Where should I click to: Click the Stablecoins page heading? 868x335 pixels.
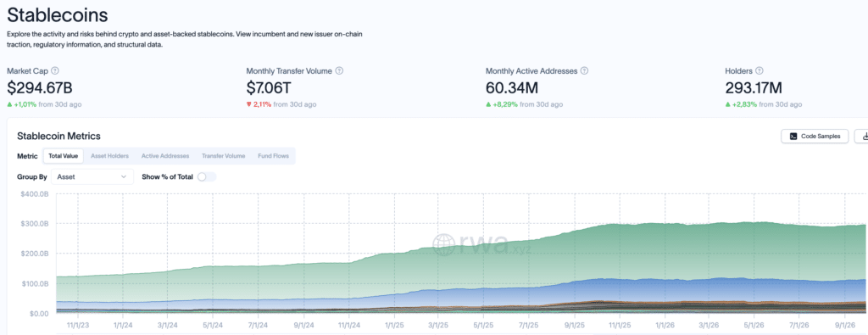57,15
